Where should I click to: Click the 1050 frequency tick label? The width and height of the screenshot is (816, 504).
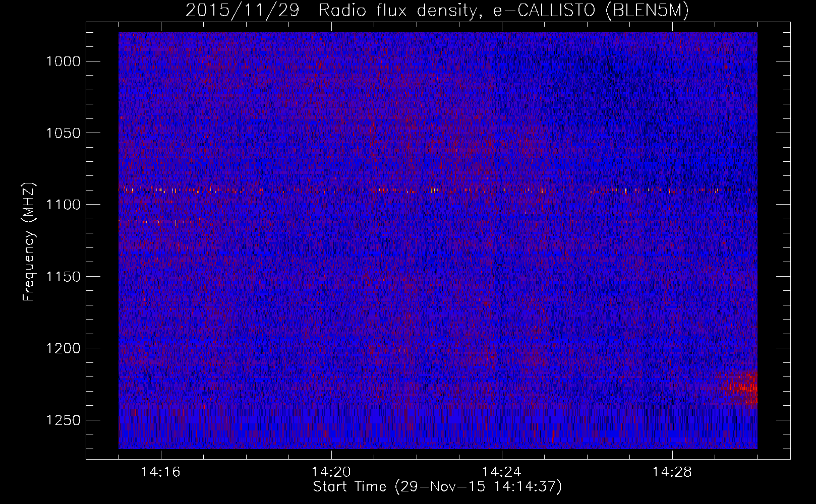tap(63, 133)
